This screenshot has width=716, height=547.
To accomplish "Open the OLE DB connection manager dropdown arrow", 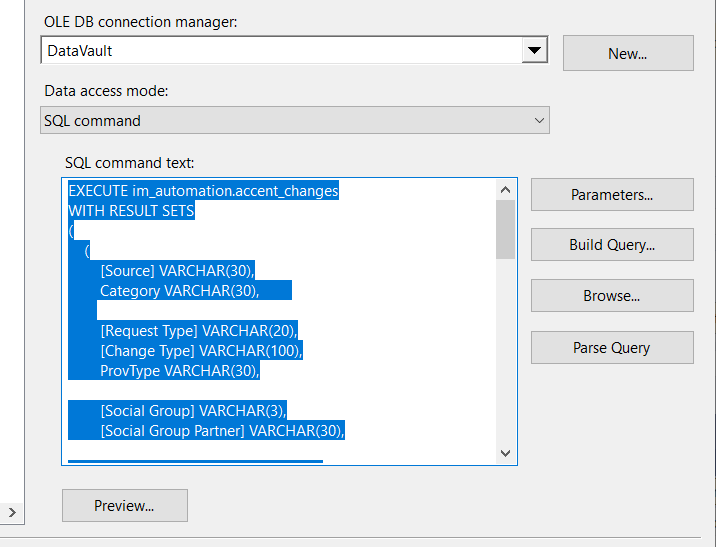I will pyautogui.click(x=534, y=50).
